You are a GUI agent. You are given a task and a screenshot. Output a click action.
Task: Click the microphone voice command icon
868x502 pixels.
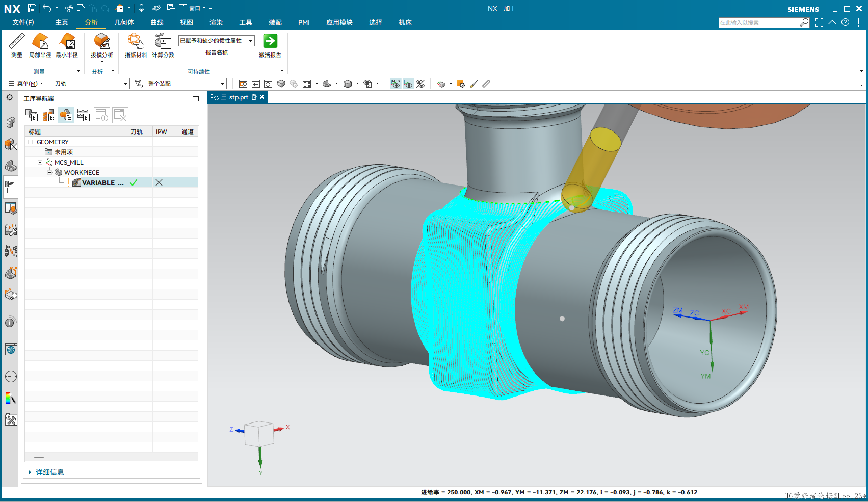click(141, 8)
